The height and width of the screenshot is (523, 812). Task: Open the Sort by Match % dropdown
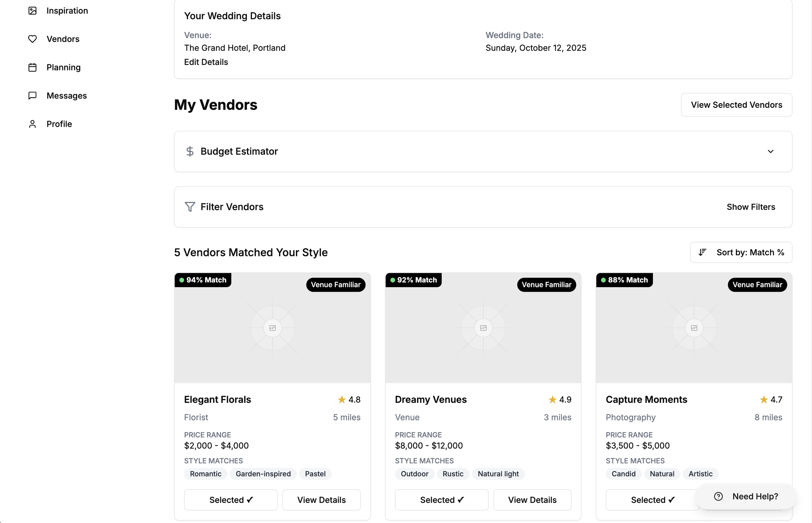pos(741,252)
